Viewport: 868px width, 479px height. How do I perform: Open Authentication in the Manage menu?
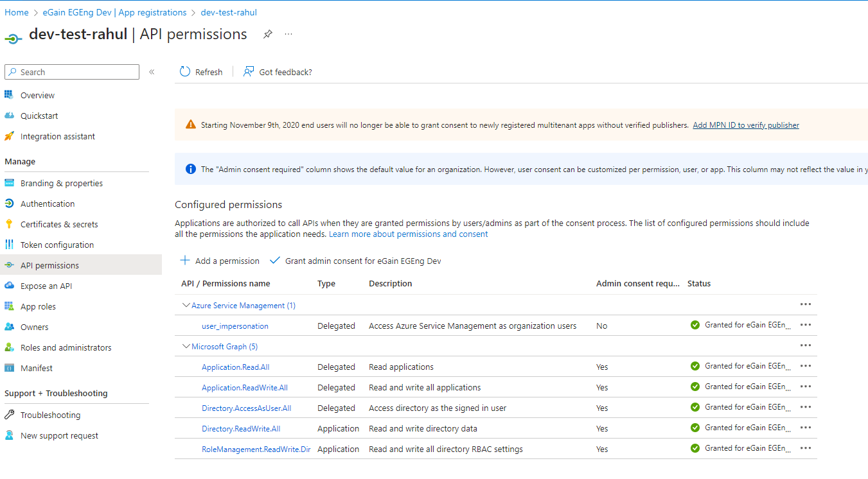coord(48,204)
